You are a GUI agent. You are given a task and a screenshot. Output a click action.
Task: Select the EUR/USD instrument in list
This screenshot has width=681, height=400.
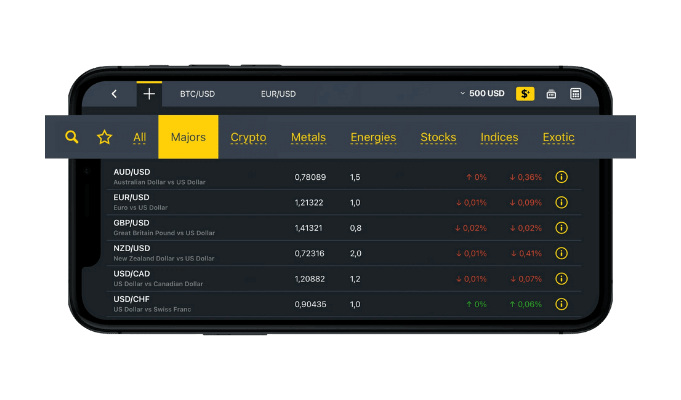coord(131,197)
